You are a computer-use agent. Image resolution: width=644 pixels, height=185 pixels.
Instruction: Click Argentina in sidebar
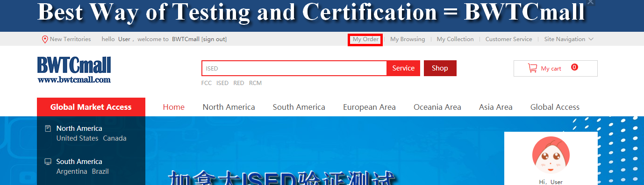coord(72,171)
